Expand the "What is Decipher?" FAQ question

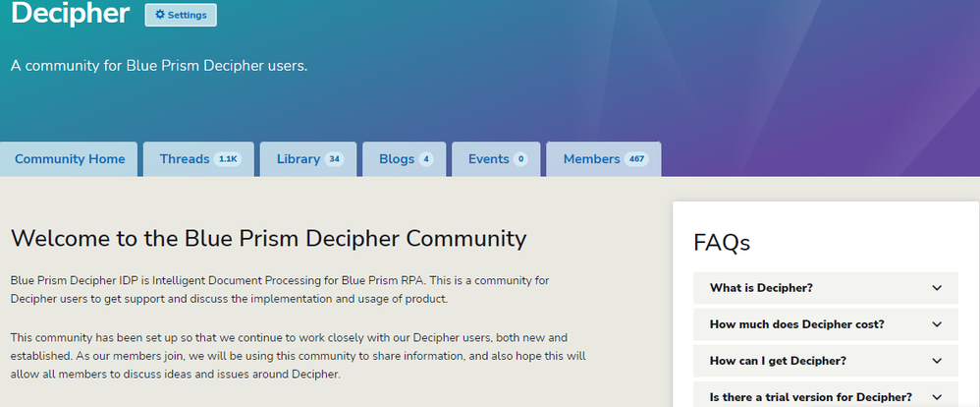tap(761, 288)
